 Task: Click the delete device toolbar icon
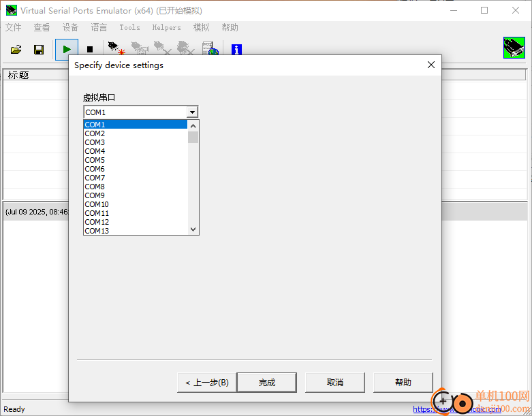click(x=162, y=48)
